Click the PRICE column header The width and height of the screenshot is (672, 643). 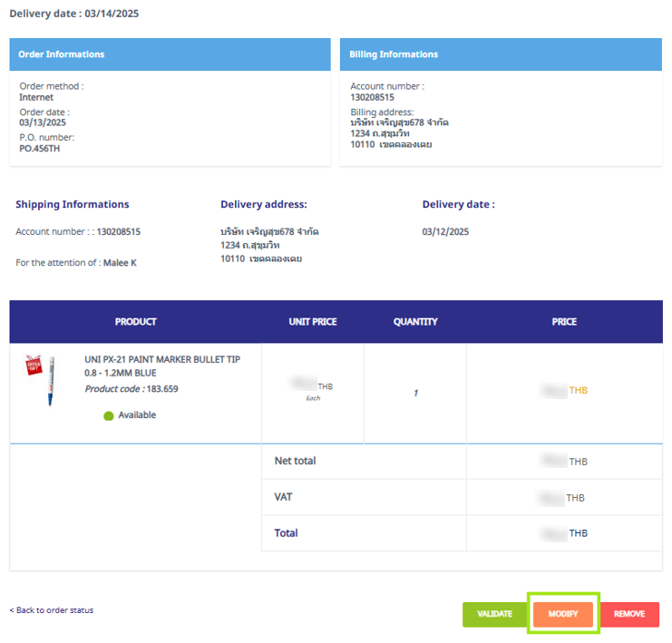click(564, 322)
